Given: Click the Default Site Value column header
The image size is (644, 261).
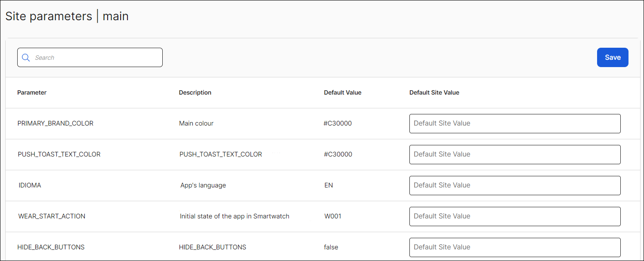Looking at the screenshot, I should pyautogui.click(x=434, y=92).
